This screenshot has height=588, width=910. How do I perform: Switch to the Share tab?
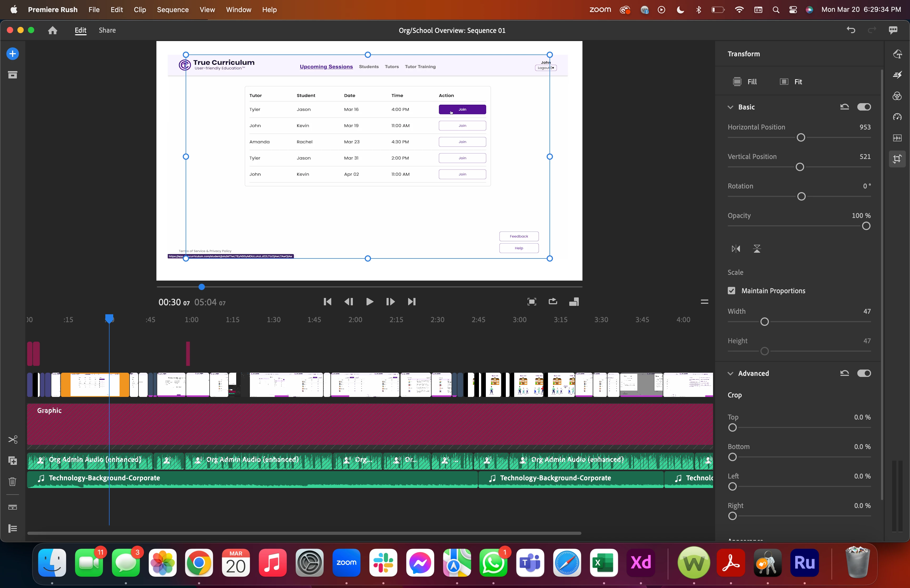(x=107, y=30)
